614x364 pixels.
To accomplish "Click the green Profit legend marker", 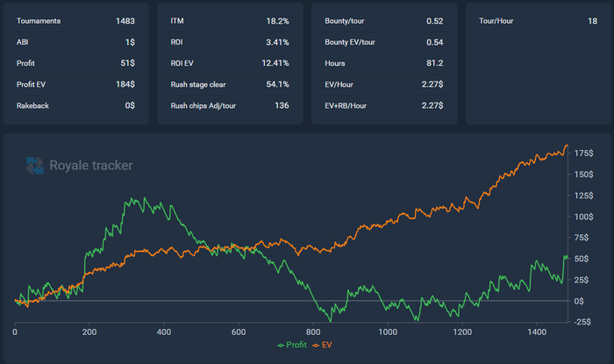I will (x=282, y=345).
